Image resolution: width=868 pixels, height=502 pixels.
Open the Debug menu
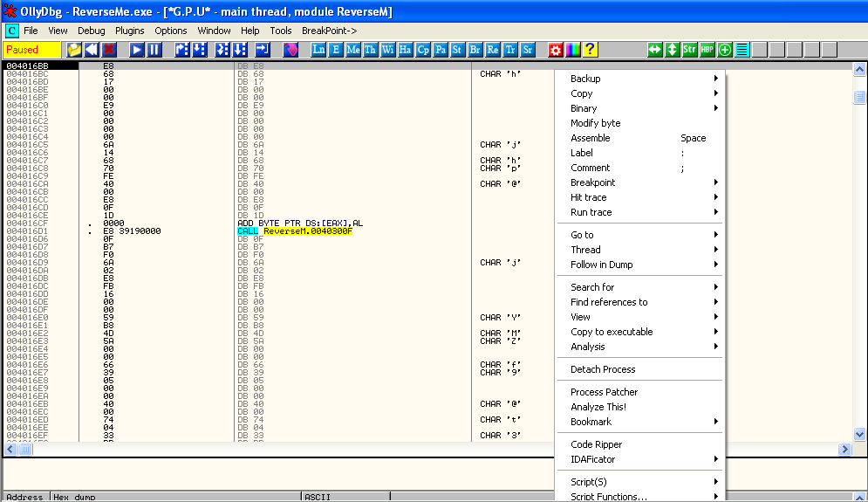click(x=92, y=31)
